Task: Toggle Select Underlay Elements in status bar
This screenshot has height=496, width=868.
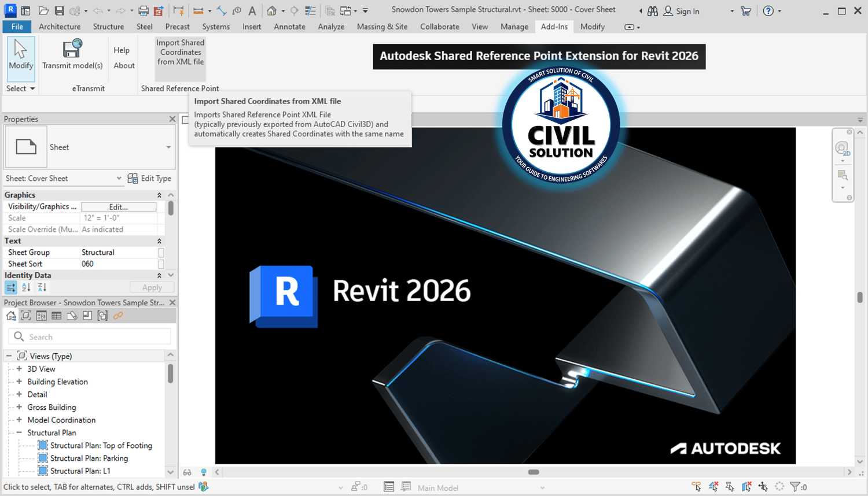Action: [x=713, y=487]
